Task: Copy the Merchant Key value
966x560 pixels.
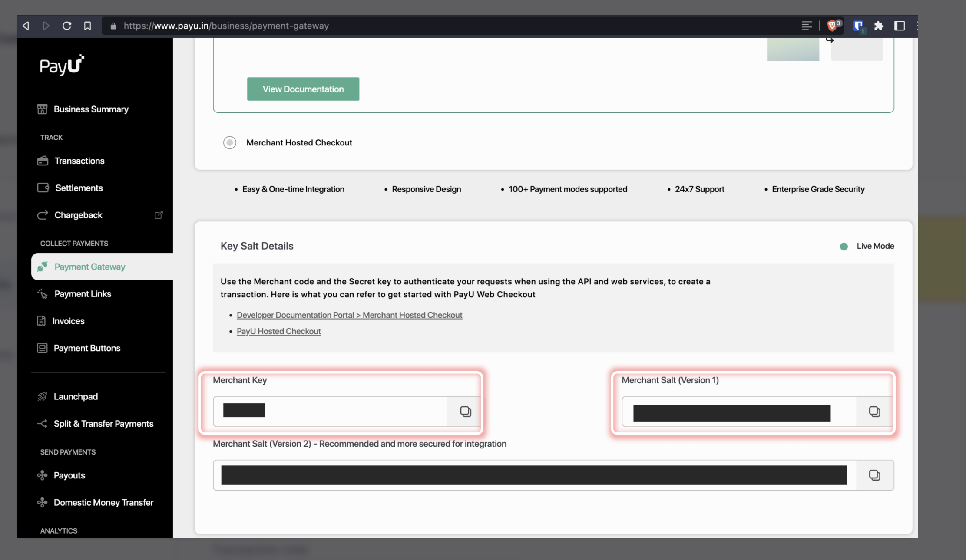Action: [x=465, y=411]
